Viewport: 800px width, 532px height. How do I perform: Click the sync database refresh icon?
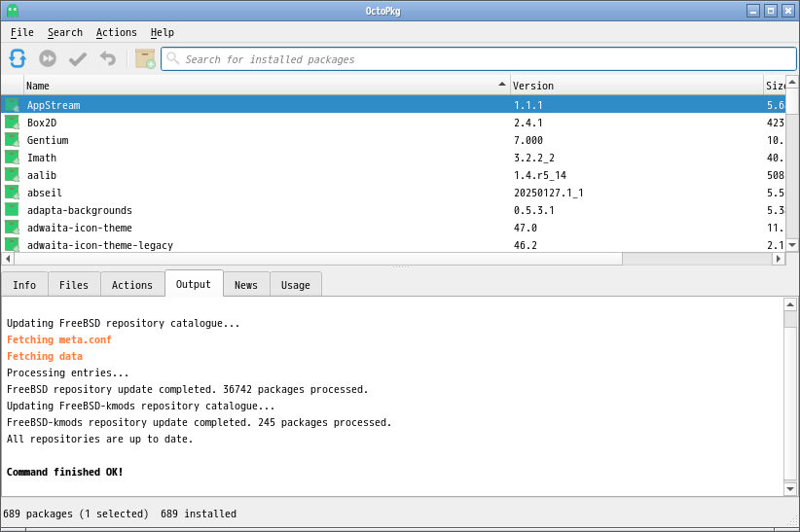coord(18,58)
